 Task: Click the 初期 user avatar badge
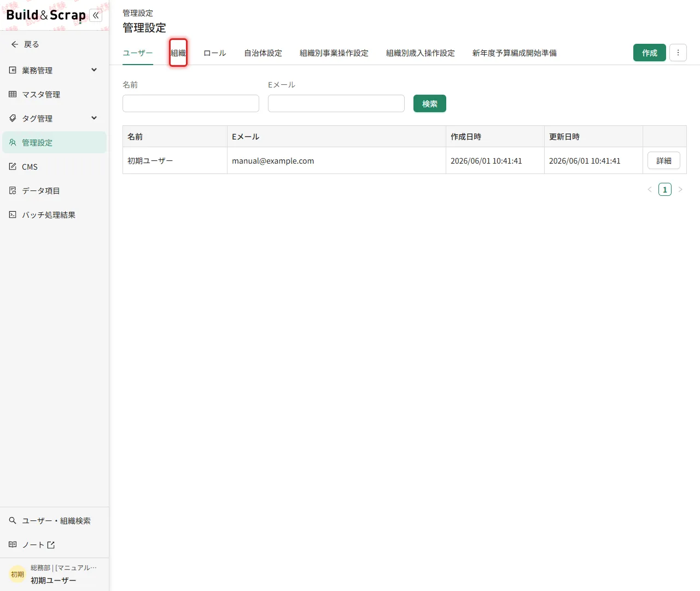click(17, 574)
